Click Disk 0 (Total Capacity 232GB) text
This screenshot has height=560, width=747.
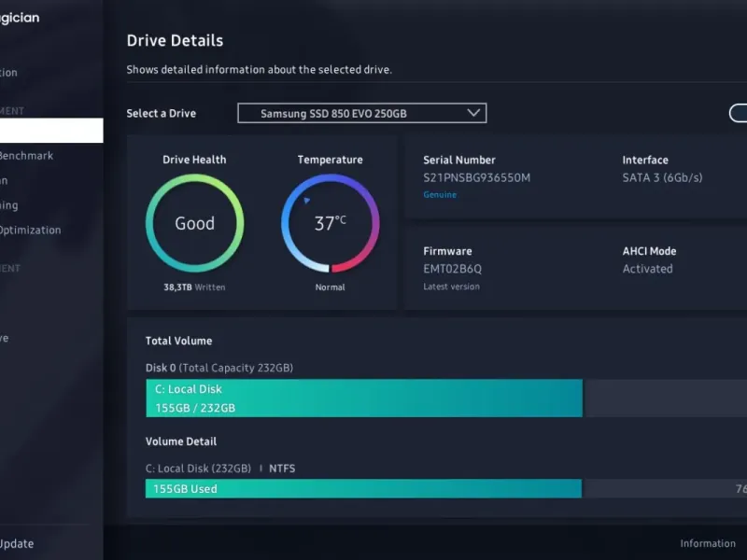pyautogui.click(x=219, y=368)
